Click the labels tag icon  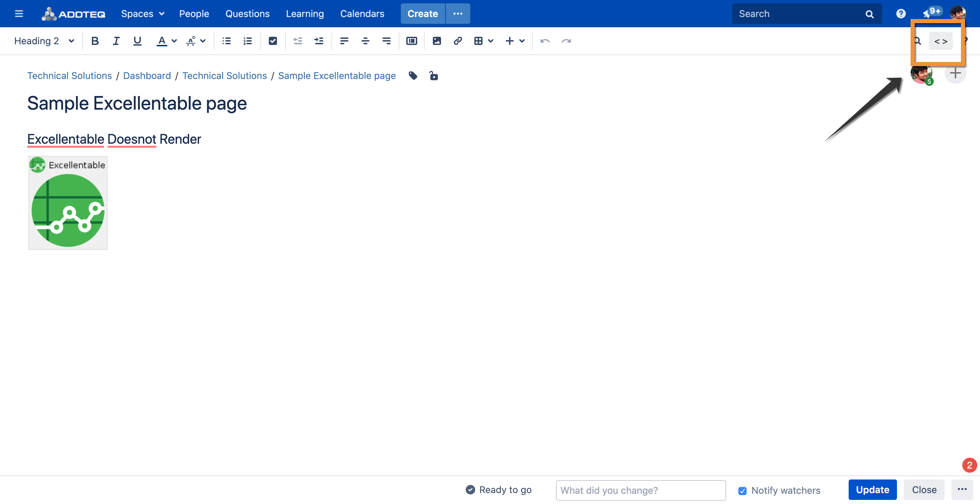tap(413, 75)
